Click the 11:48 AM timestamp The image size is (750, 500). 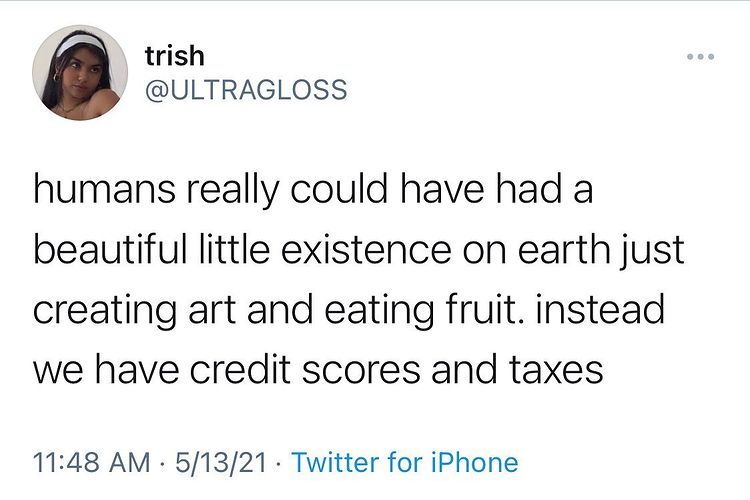(x=91, y=462)
